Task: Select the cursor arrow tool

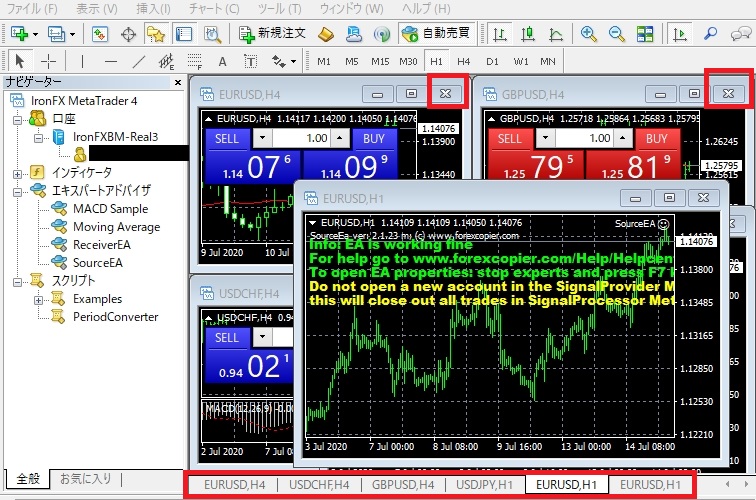Action: click(x=19, y=62)
